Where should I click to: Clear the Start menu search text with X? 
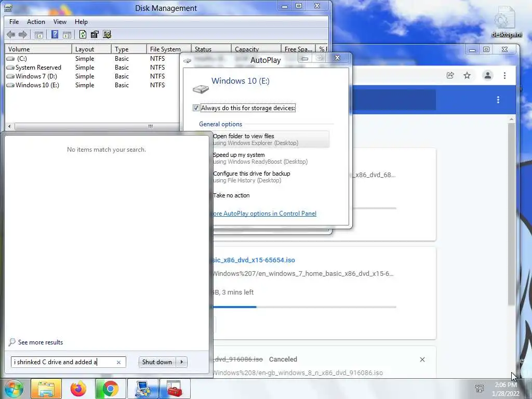point(119,362)
